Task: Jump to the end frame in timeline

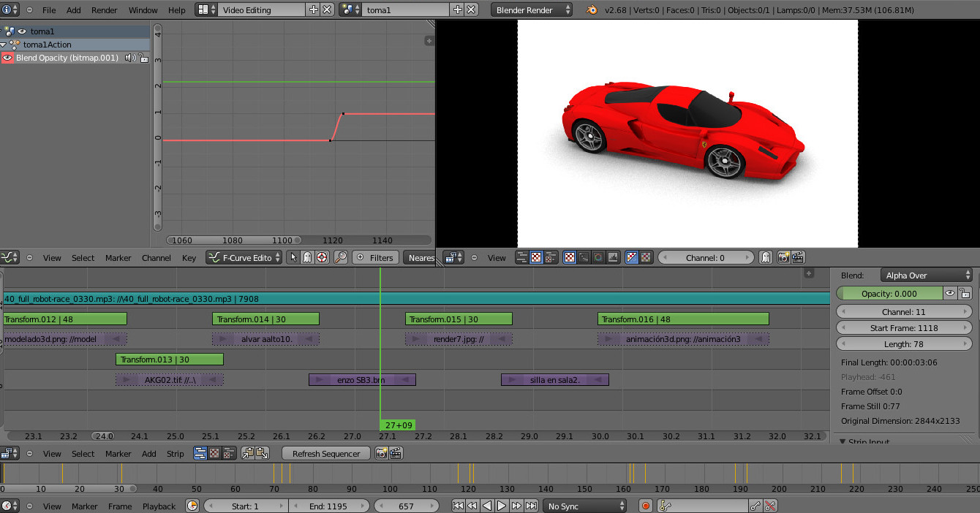Action: (531, 506)
